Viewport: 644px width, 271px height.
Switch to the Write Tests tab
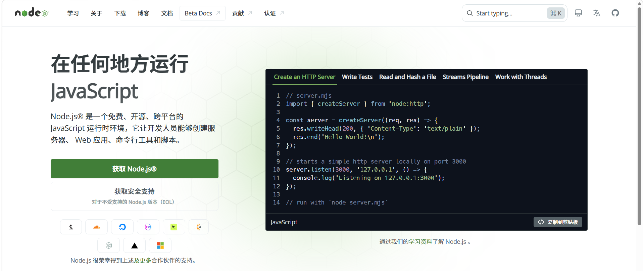click(x=357, y=77)
